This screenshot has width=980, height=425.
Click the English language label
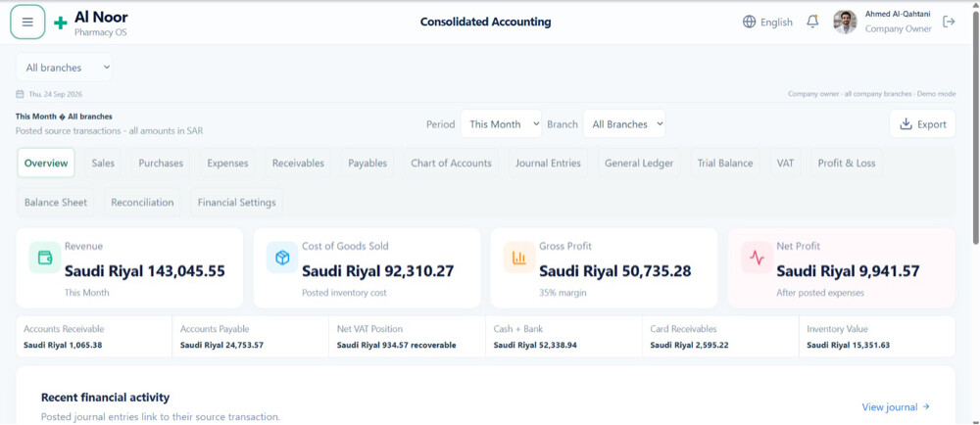click(776, 22)
